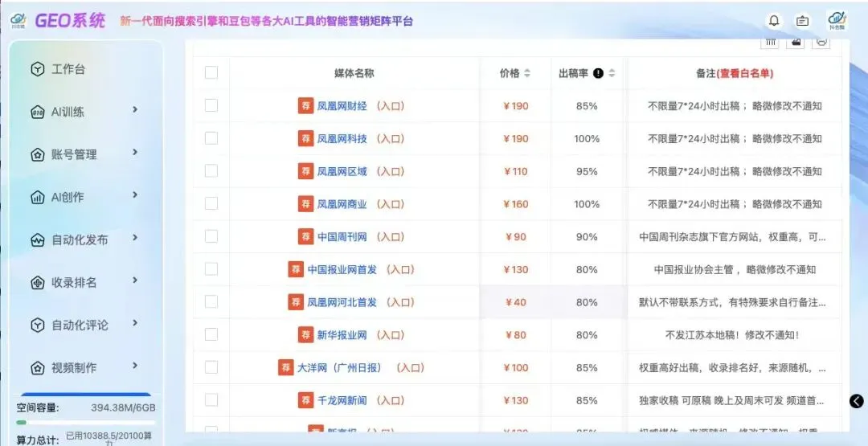Click the 荐 badge beside 中国周刊网

pos(305,236)
